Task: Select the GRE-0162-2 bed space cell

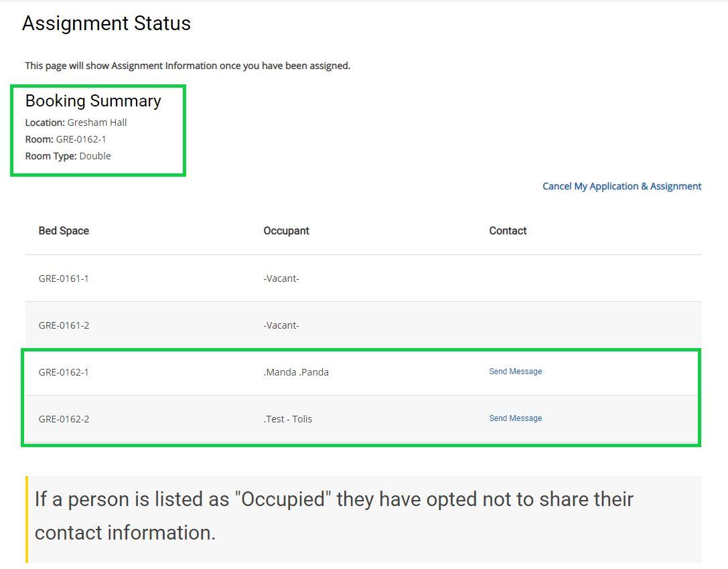Action: 64,419
